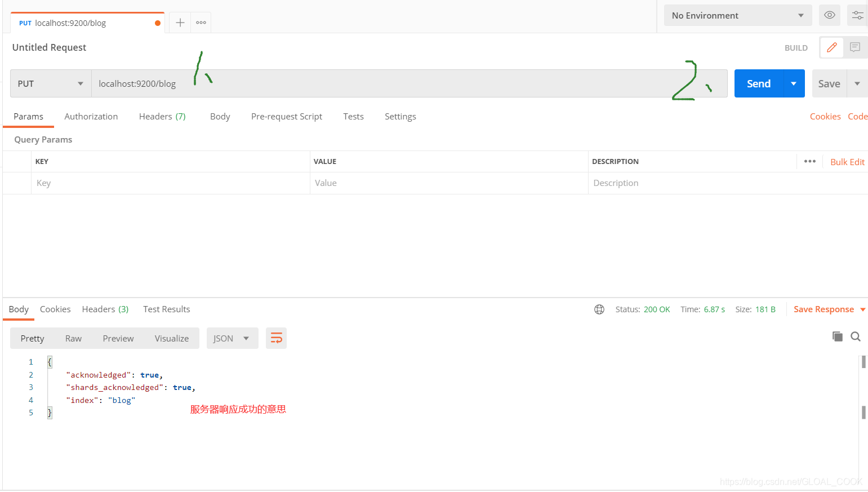Screen dimensions: 868x492
Task: Click the KEY column header
Action: [42, 161]
